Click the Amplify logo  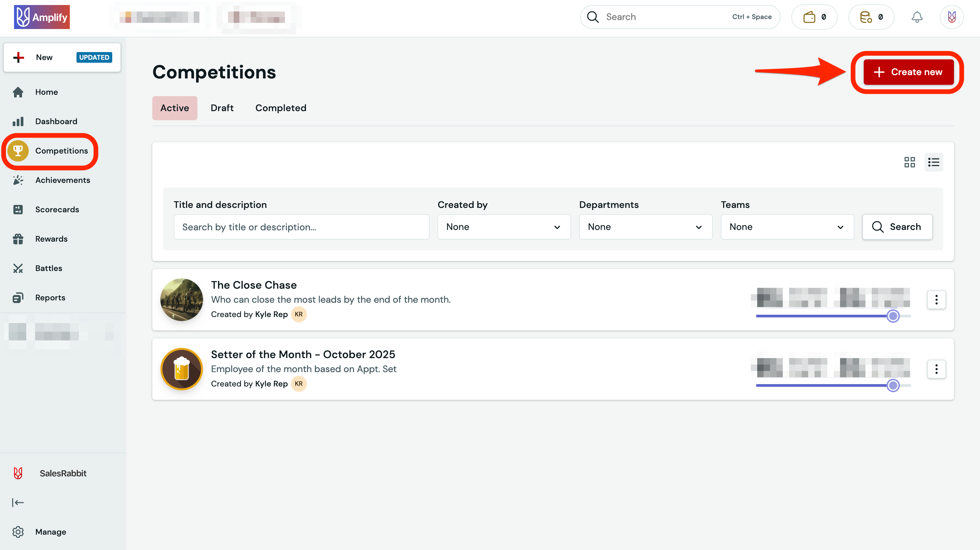point(41,17)
